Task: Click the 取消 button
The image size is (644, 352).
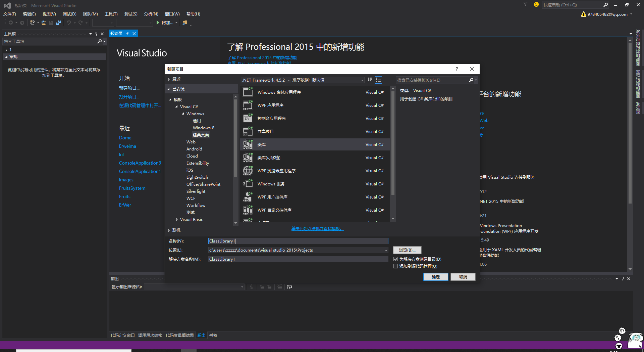Action: click(463, 277)
